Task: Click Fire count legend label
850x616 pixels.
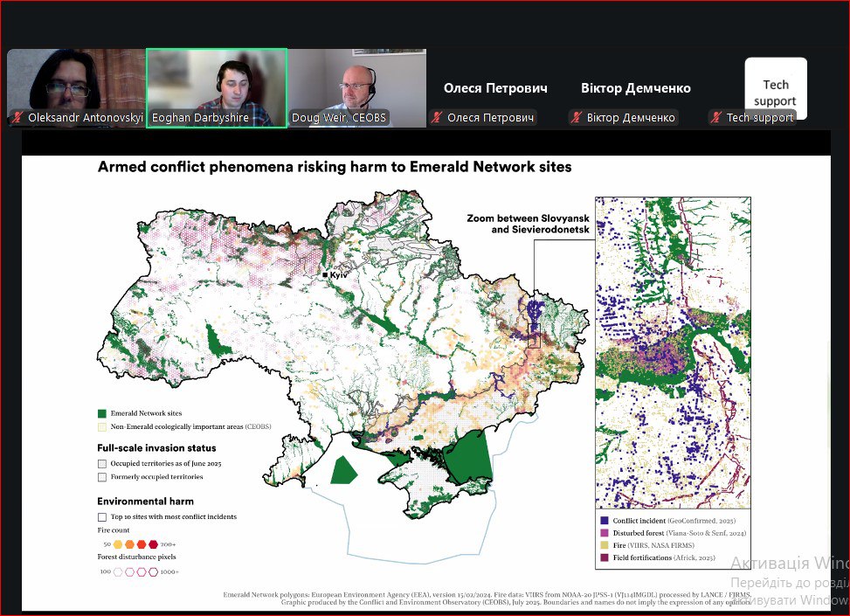Action: 114,530
